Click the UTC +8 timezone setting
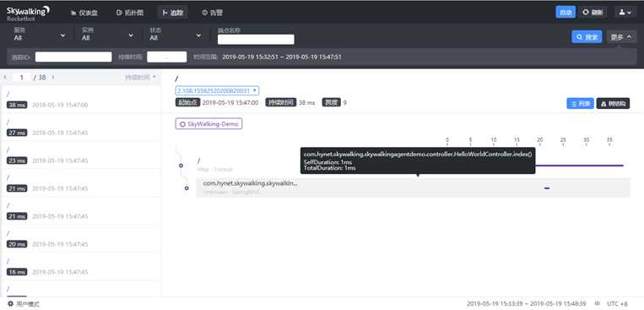Viewport: 644px width, 310px height. [x=617, y=304]
